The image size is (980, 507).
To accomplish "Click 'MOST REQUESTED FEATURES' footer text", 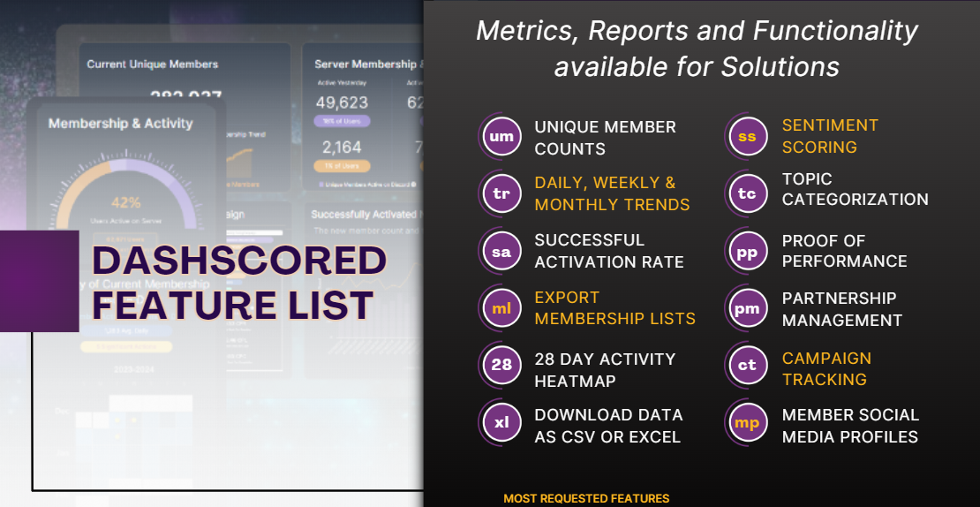I will coord(586,498).
